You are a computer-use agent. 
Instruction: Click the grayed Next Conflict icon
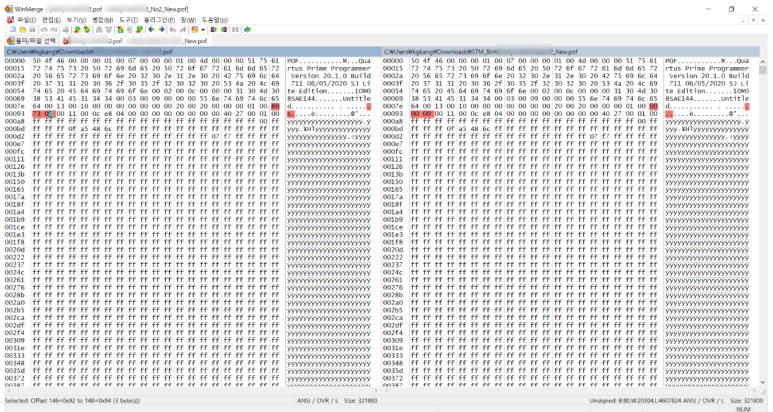(x=99, y=30)
